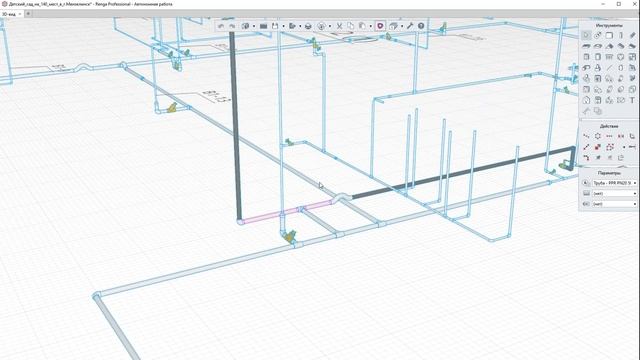Open second (нет) dropdown in Параметры
This screenshot has width=640, height=360.
pyautogui.click(x=615, y=193)
